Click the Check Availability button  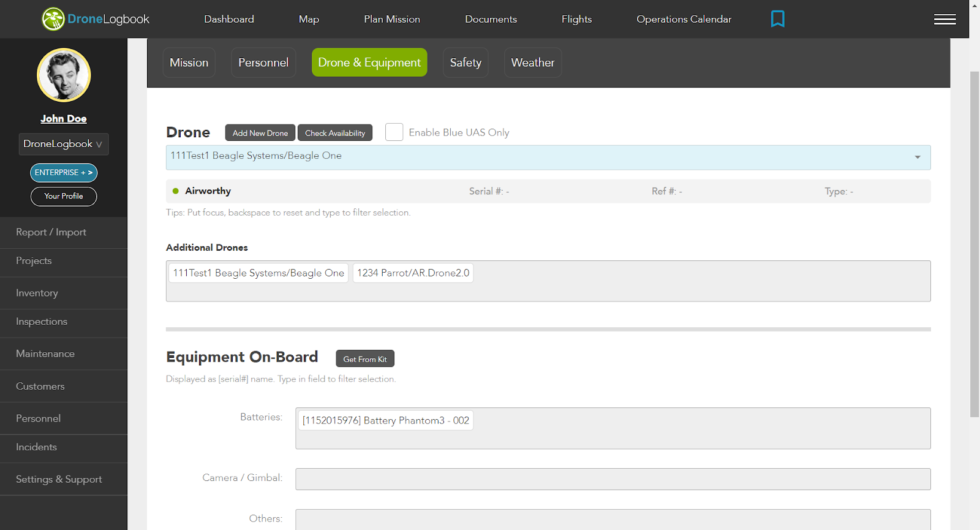(x=335, y=133)
